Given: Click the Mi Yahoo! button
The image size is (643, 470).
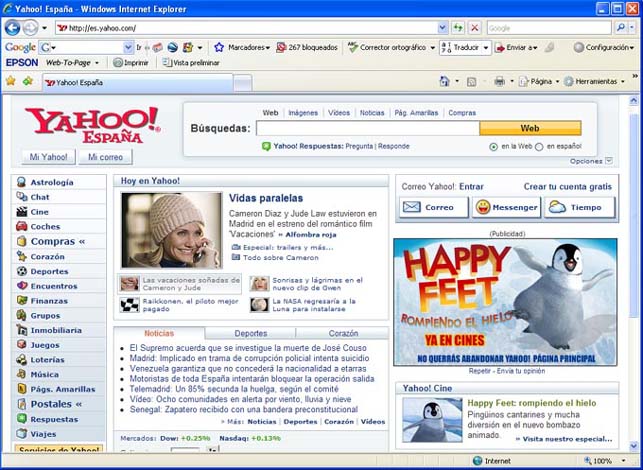Looking at the screenshot, I should click(48, 157).
